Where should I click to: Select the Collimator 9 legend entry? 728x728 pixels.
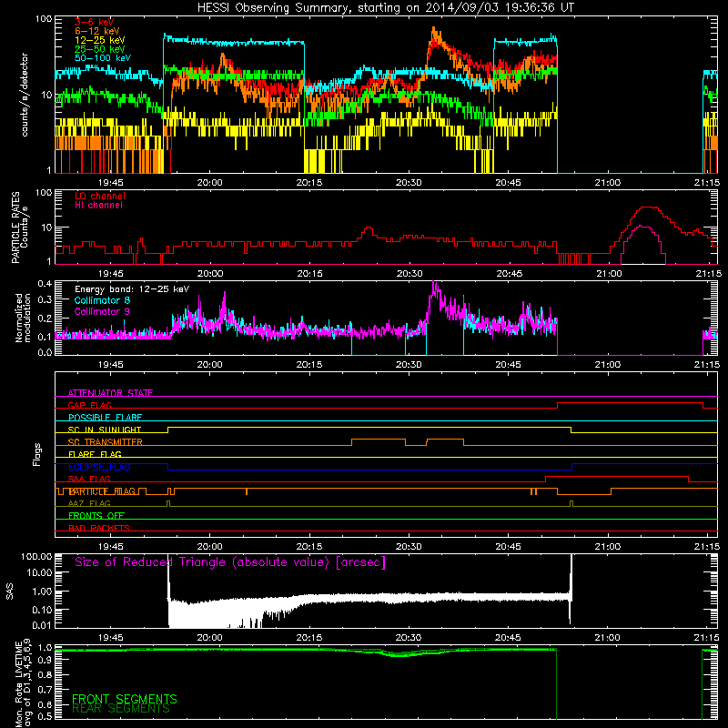(102, 311)
